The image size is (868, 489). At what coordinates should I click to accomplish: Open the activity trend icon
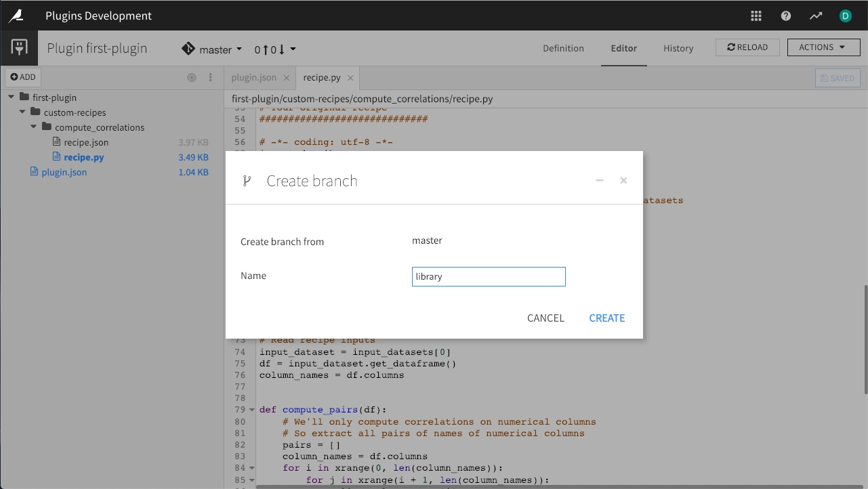tap(816, 16)
